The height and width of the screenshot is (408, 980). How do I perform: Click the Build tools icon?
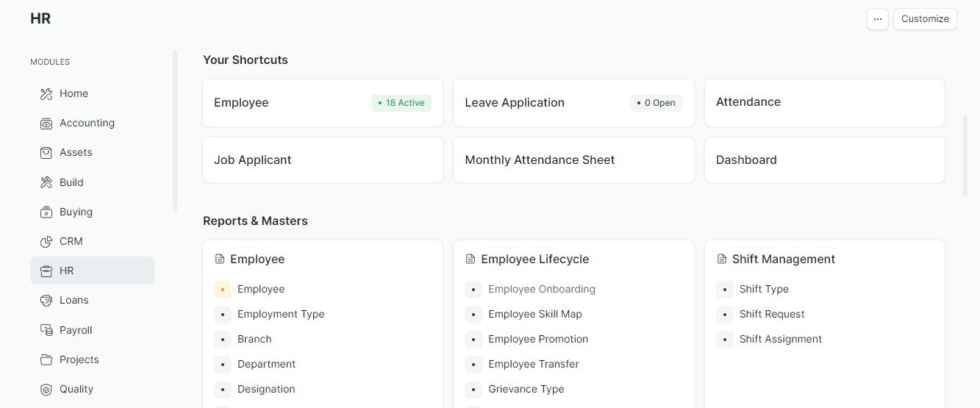[46, 182]
